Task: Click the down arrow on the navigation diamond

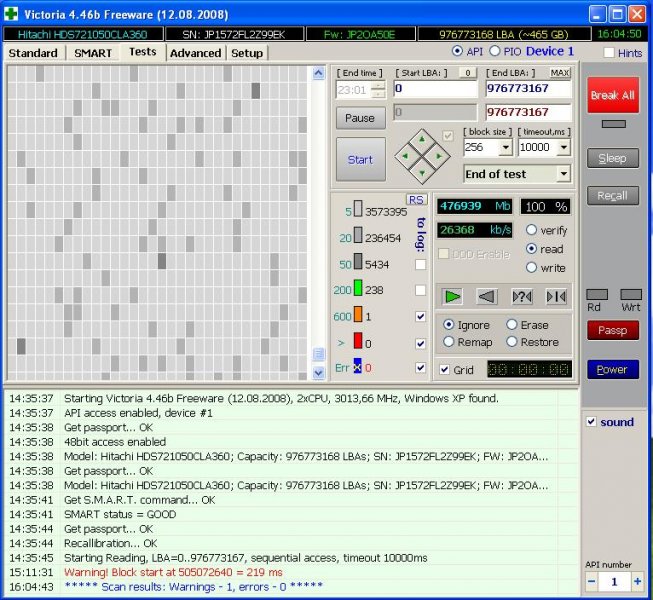Action: [421, 171]
